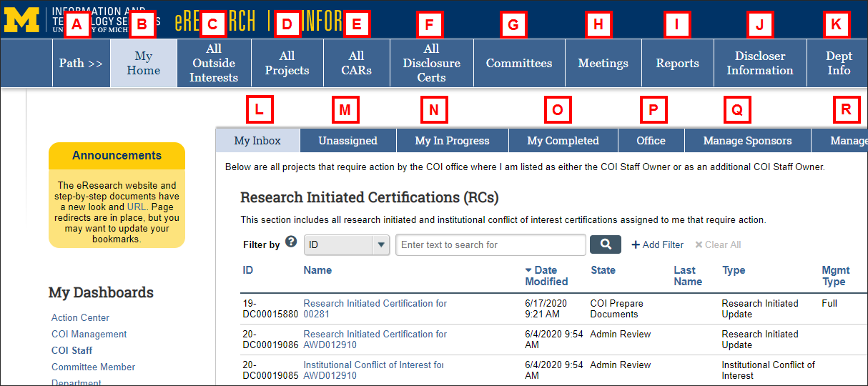Open All Outside Interests
868x386 pixels.
click(214, 63)
